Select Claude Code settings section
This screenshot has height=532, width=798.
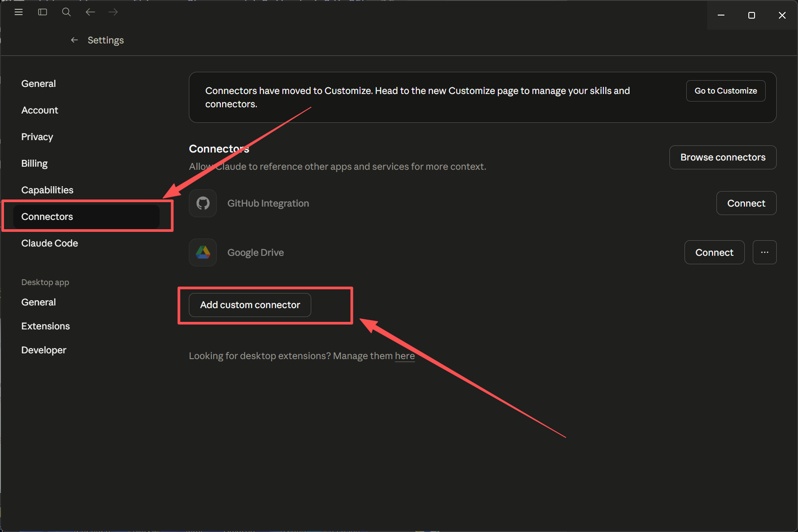(x=50, y=243)
